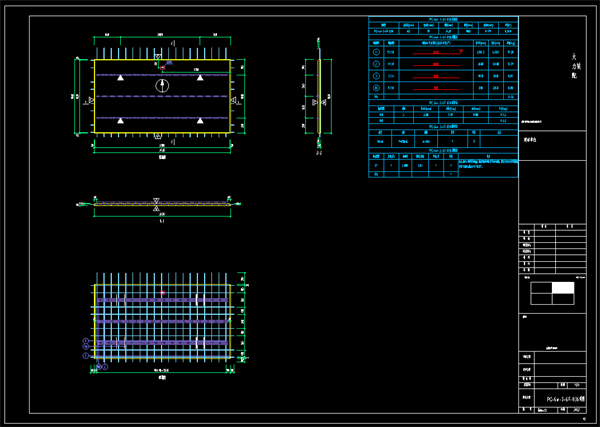Image resolution: width=600 pixels, height=427 pixels.
Task: Click the circled direction arrow in the top plan
Action: tap(162, 86)
